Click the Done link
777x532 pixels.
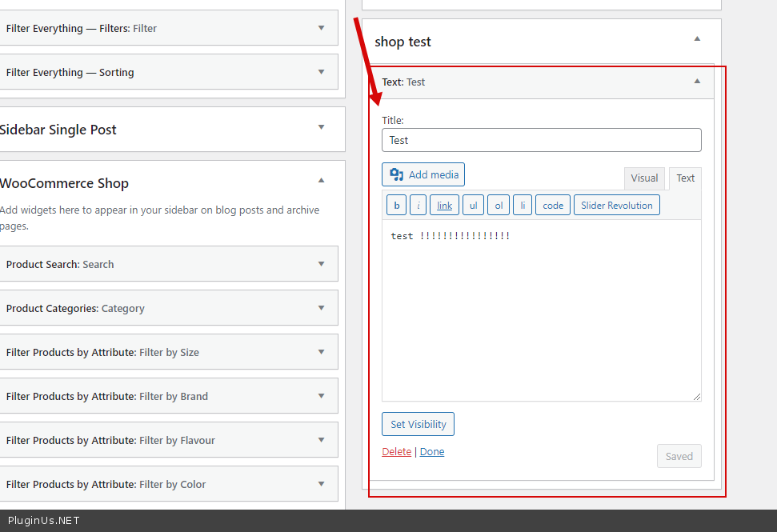(x=432, y=452)
